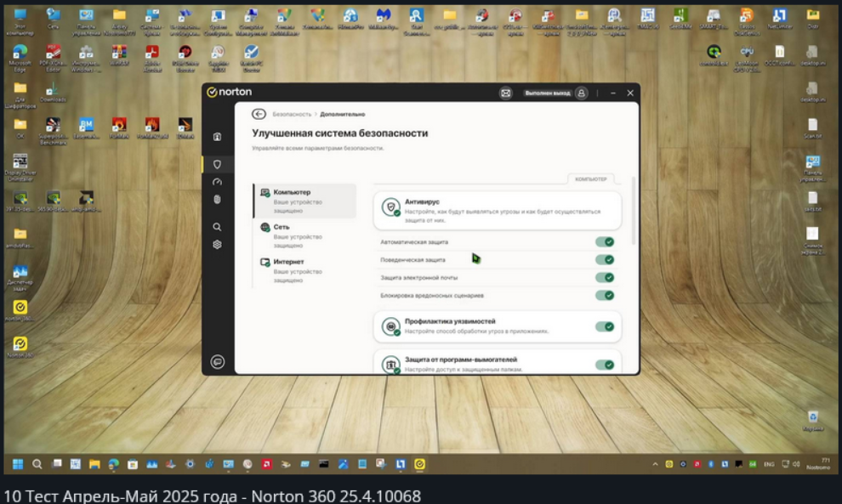The width and height of the screenshot is (842, 504).
Task: Open Профилактика уязвимостей card title
Action: (450, 321)
